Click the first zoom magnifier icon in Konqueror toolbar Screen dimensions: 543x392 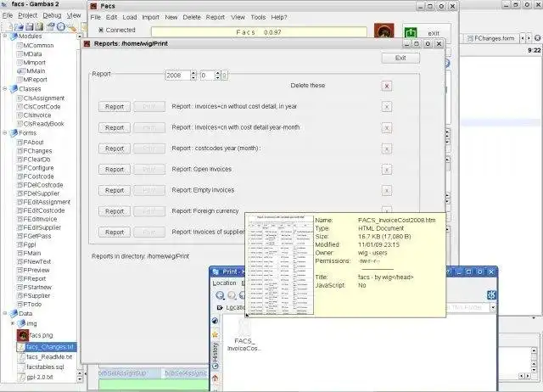click(x=220, y=295)
